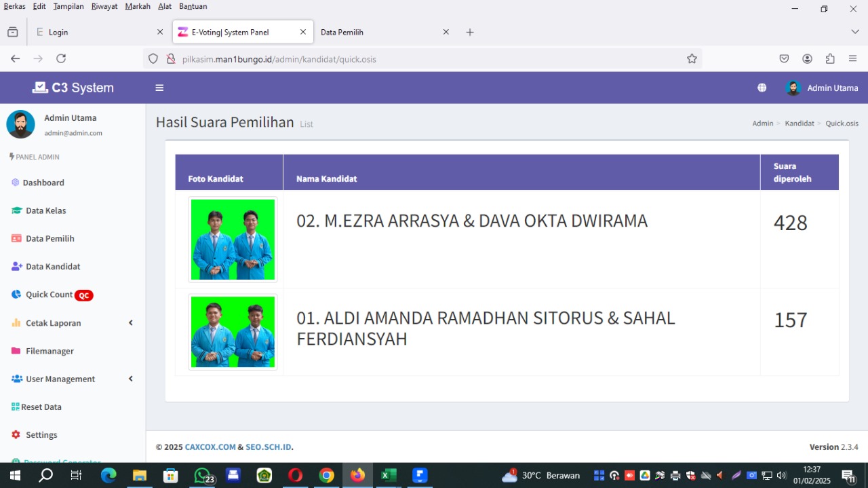Open Data Kandidat sidebar item
The height and width of the screenshot is (488, 868).
(53, 266)
